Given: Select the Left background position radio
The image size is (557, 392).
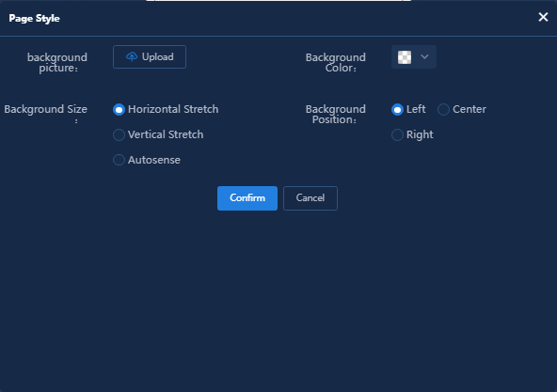Looking at the screenshot, I should coord(397,109).
